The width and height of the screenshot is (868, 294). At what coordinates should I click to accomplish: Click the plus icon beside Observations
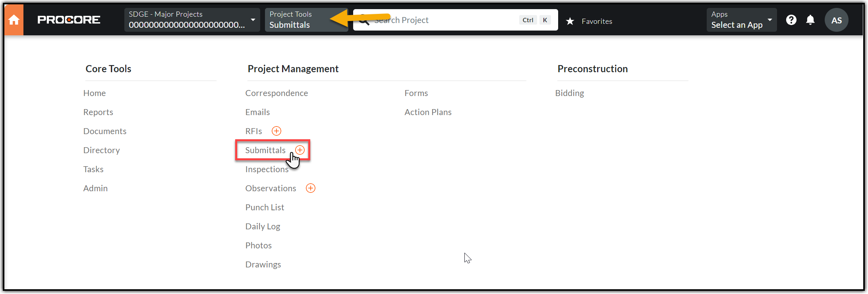(x=311, y=188)
